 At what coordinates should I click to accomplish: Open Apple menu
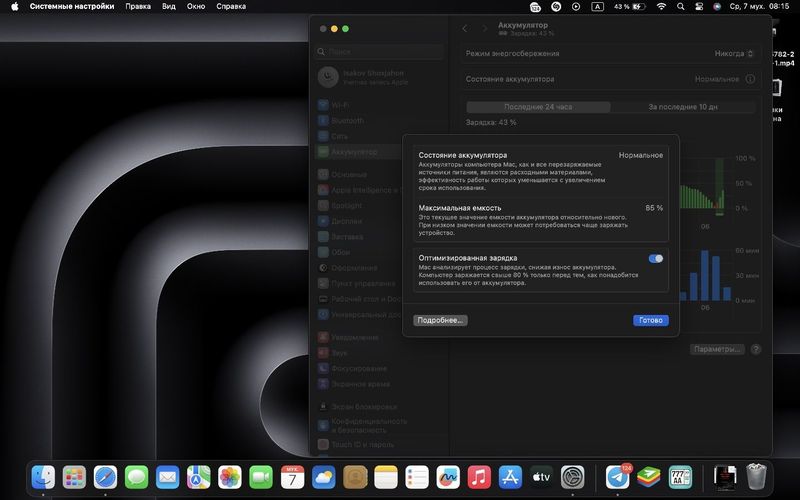(x=15, y=7)
